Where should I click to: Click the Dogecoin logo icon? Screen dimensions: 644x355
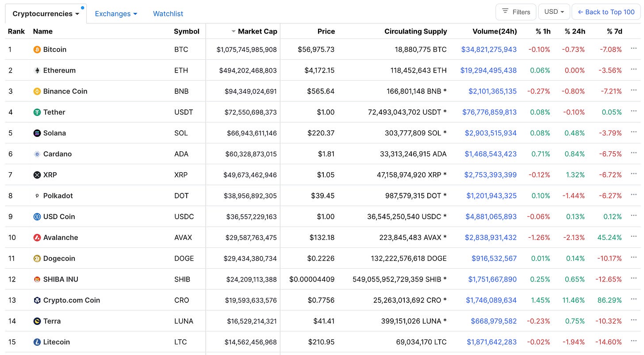37,259
